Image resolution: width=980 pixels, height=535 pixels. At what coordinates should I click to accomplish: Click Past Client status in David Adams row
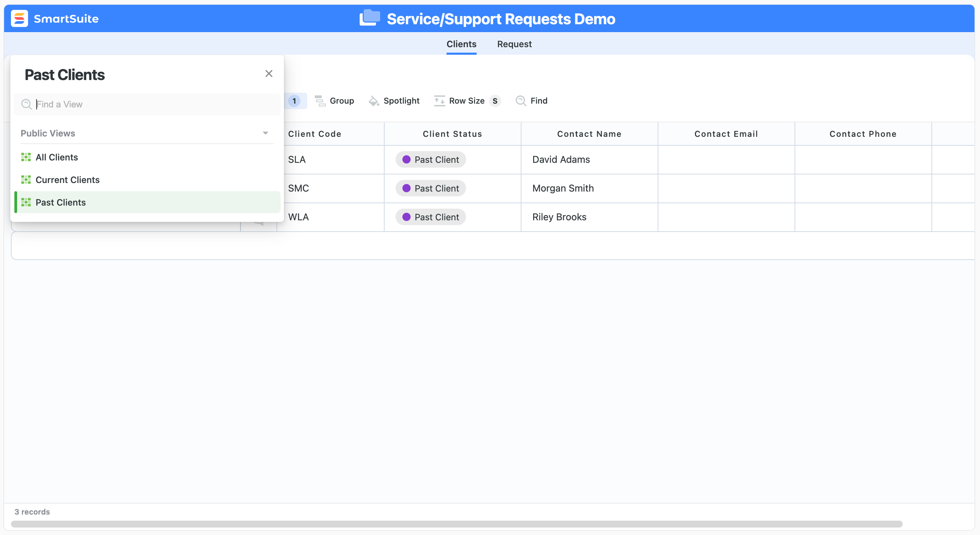click(x=430, y=160)
